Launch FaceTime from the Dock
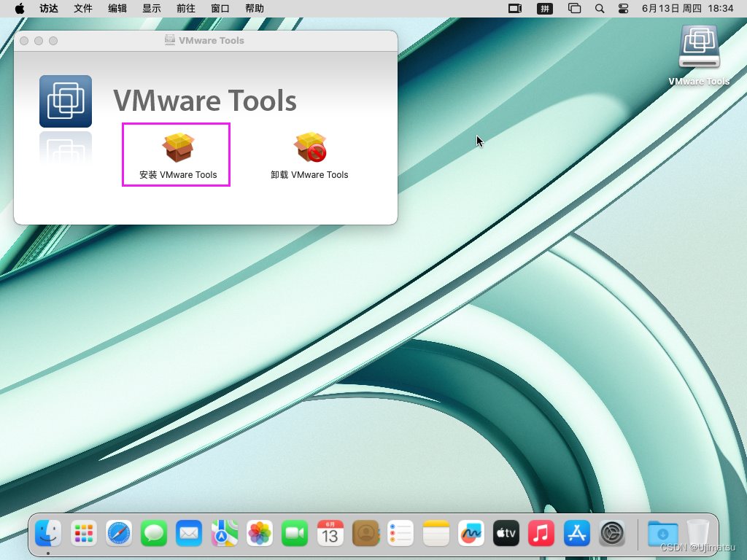Viewport: 747px width, 560px height. (x=295, y=532)
